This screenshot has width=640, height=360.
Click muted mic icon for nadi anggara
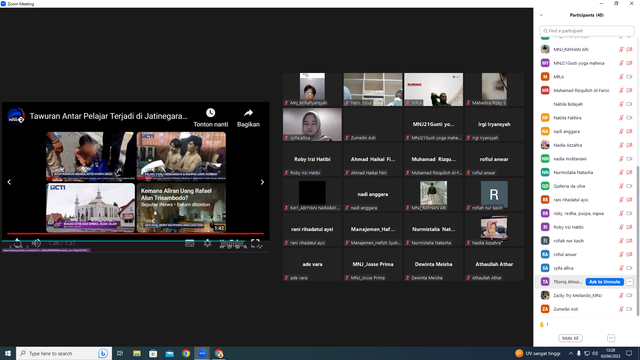coord(621,131)
